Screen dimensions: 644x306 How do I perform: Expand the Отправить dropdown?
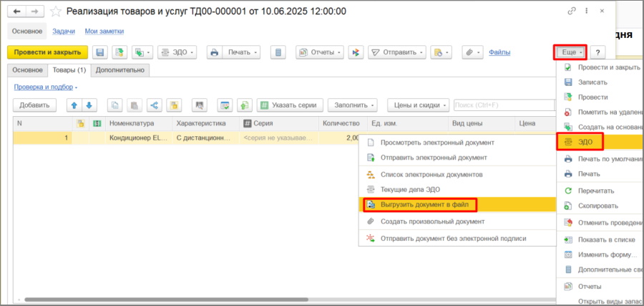397,52
